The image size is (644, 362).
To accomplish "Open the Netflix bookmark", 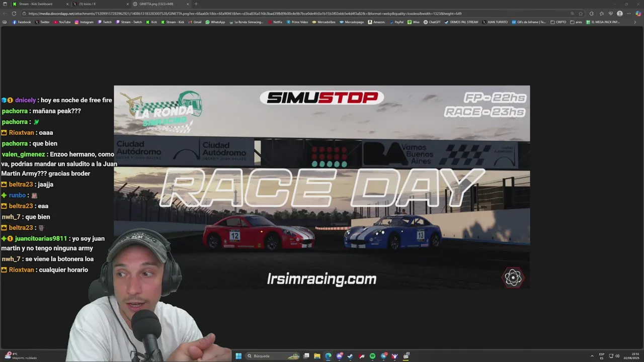I will pos(275,22).
